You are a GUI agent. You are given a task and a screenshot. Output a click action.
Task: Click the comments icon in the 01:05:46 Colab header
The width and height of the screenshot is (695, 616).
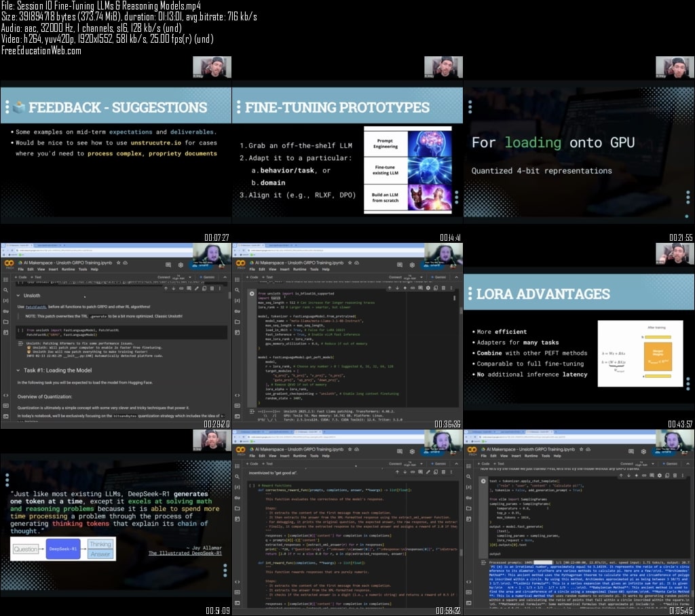point(631,451)
